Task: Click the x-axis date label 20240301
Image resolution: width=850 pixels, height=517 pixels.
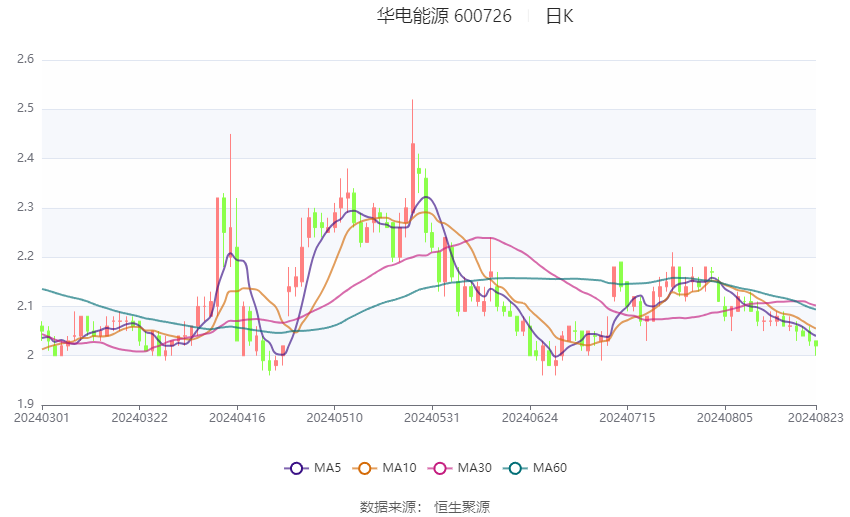Action: tap(42, 418)
